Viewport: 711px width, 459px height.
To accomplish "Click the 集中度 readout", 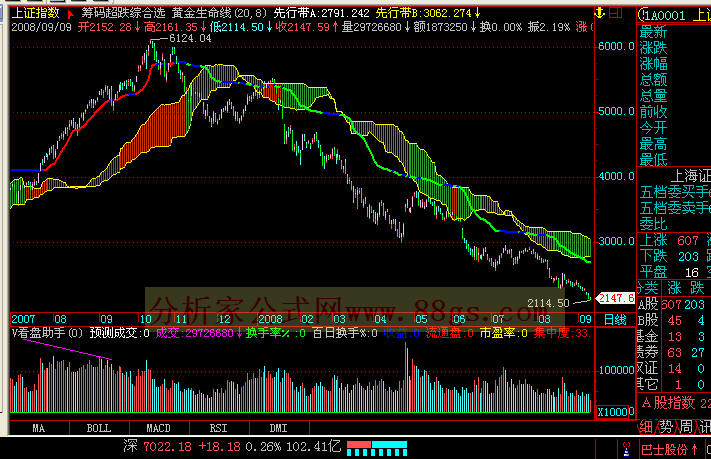I will (x=562, y=333).
